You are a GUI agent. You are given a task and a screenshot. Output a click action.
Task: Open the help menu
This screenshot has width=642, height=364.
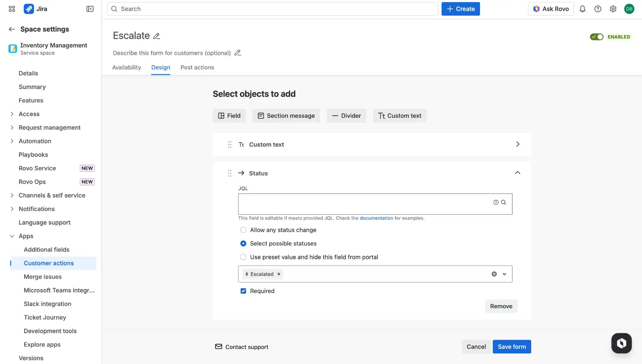(598, 9)
